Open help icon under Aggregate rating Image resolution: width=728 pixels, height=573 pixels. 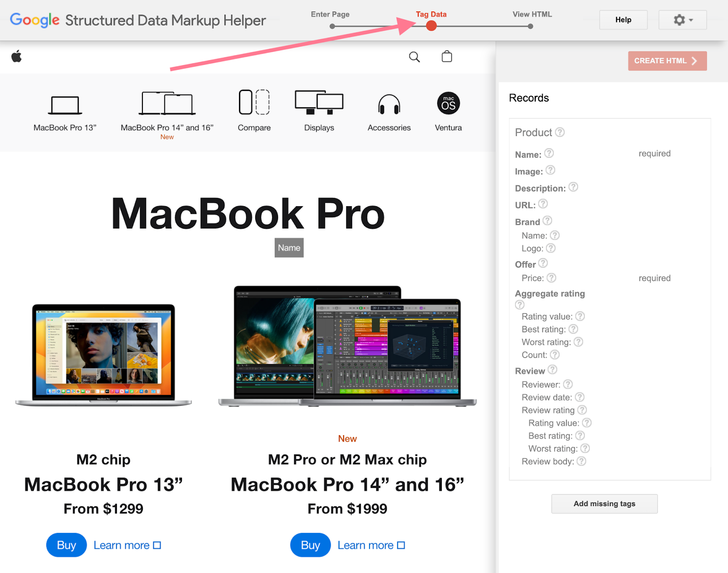point(520,305)
